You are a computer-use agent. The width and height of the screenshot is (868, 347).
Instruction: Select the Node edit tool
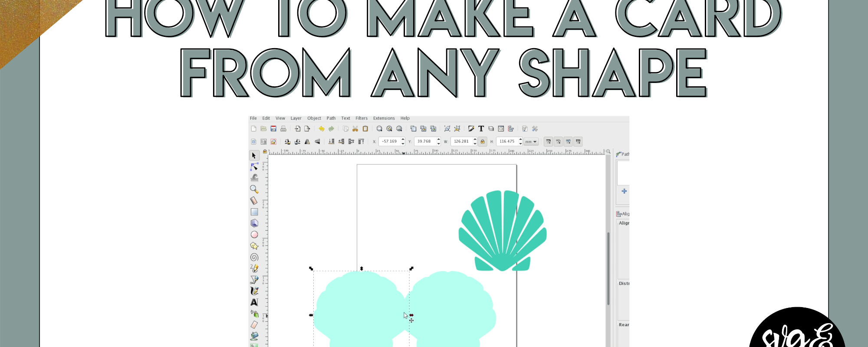[254, 167]
